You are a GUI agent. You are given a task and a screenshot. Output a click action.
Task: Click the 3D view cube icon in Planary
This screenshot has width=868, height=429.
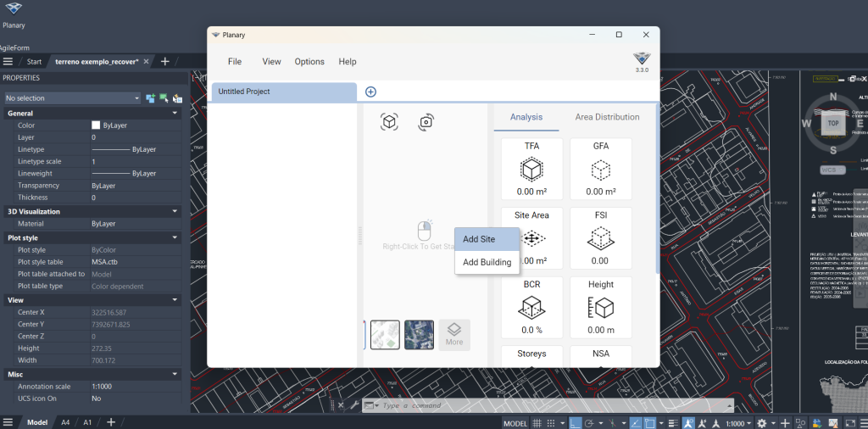(389, 122)
